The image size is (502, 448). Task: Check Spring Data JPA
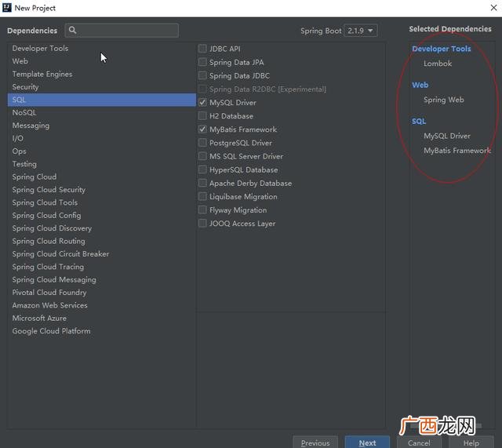[202, 62]
